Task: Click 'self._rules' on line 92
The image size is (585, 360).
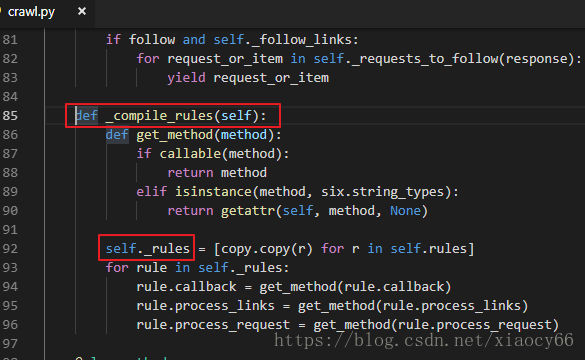Action: point(148,248)
